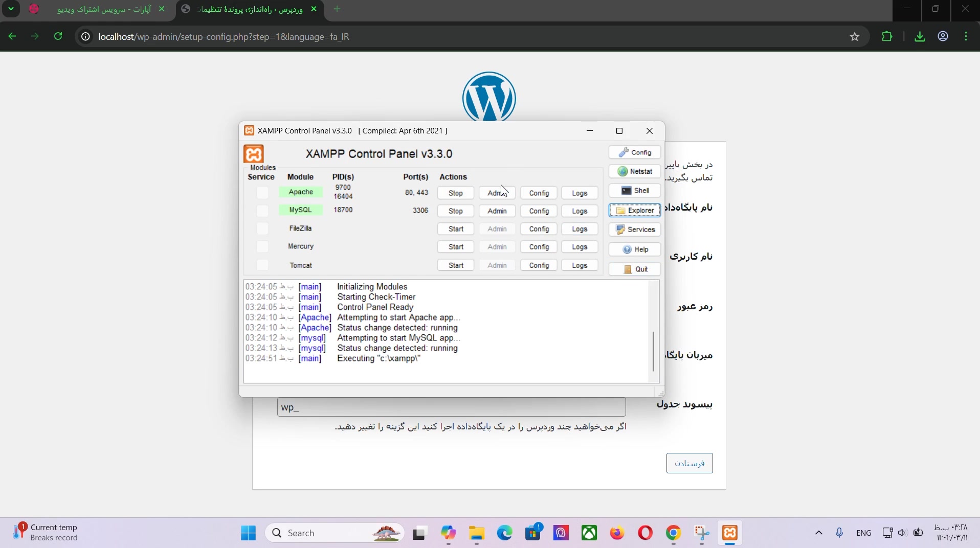Image resolution: width=980 pixels, height=548 pixels.
Task: Toggle the MySQL service checkbox
Action: [262, 211]
